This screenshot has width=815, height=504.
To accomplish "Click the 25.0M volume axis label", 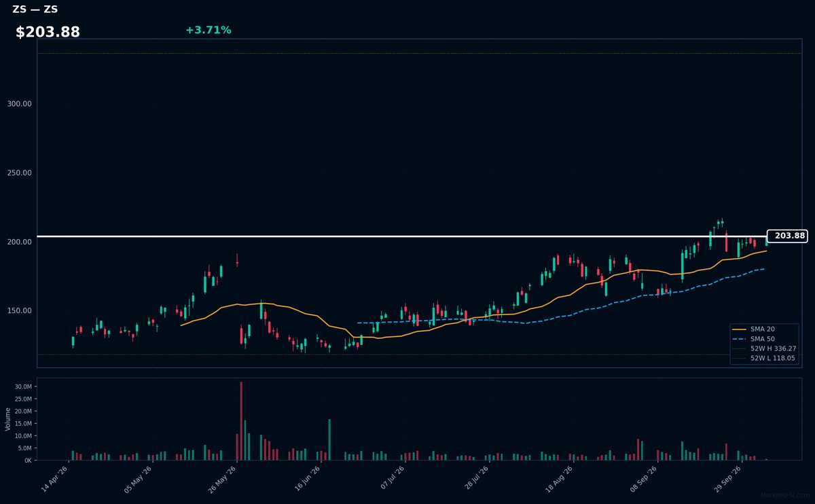I will pyautogui.click(x=23, y=399).
